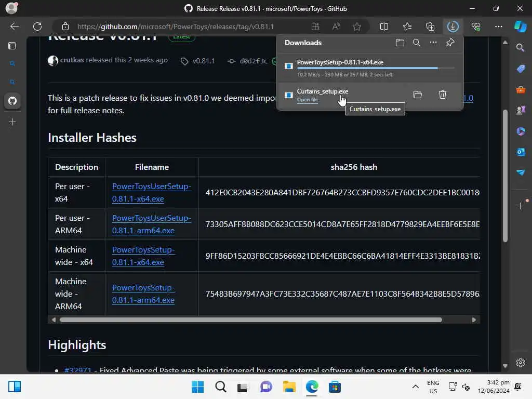Open crutkas user profile link
This screenshot has height=399, width=532.
[72, 60]
